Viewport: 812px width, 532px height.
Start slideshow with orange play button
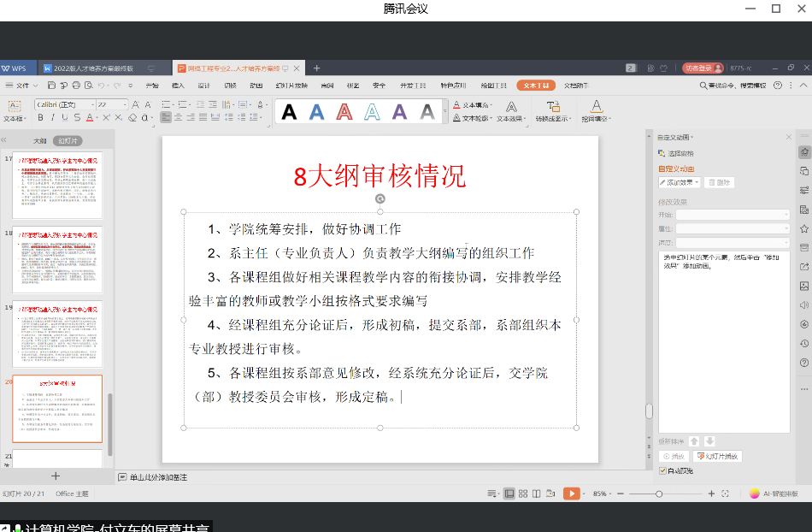[x=572, y=494]
